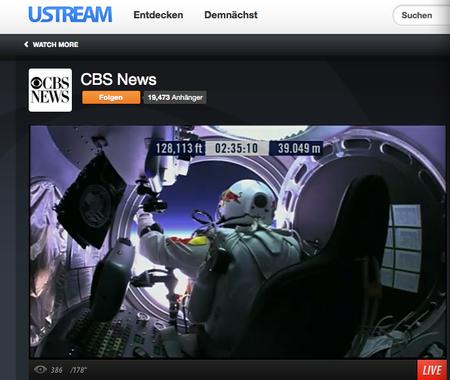Click the total views number beside viewers

click(78, 370)
